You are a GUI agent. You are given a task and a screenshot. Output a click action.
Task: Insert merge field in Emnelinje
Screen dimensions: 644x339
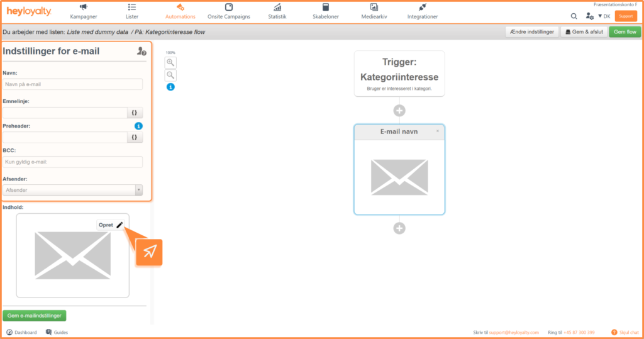tap(135, 113)
